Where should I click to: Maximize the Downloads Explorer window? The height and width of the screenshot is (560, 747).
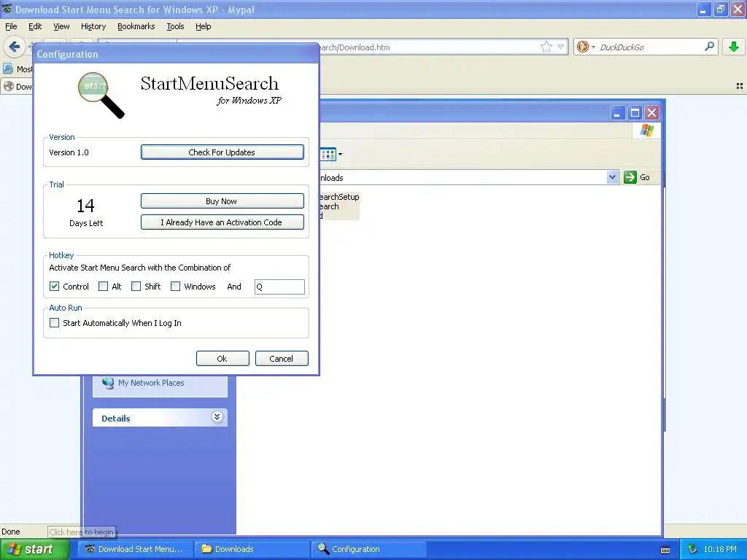pos(635,113)
